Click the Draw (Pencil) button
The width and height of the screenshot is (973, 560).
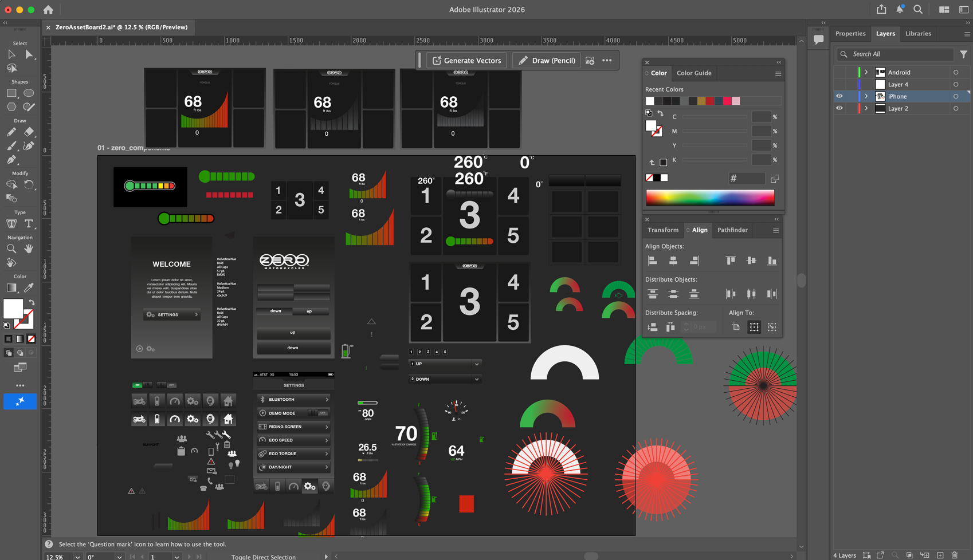click(x=547, y=61)
